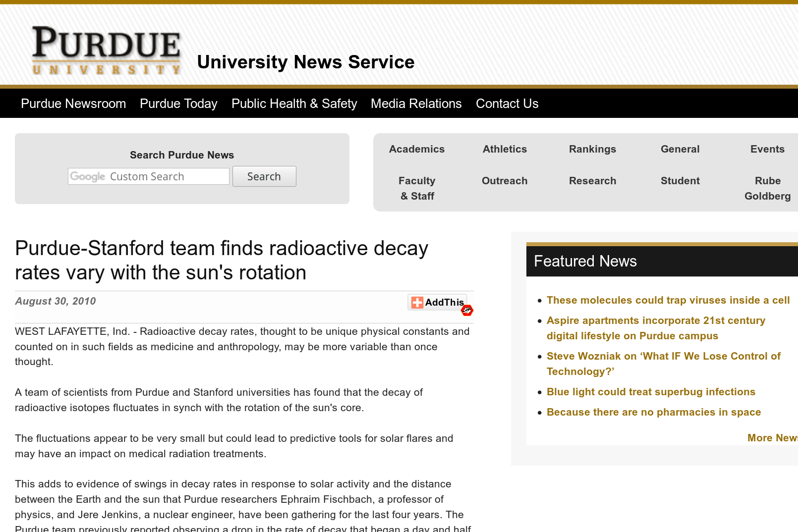
Task: Open the Media Relations menu item
Action: point(416,104)
